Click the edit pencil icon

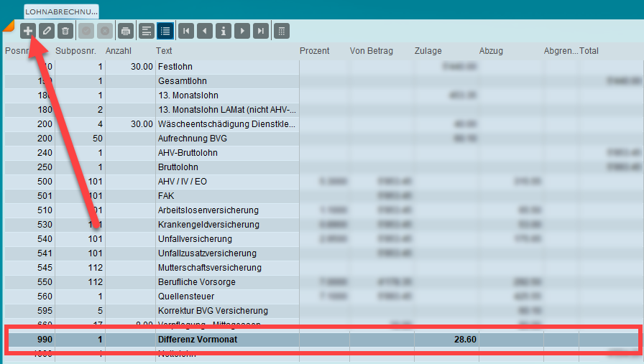coord(47,31)
